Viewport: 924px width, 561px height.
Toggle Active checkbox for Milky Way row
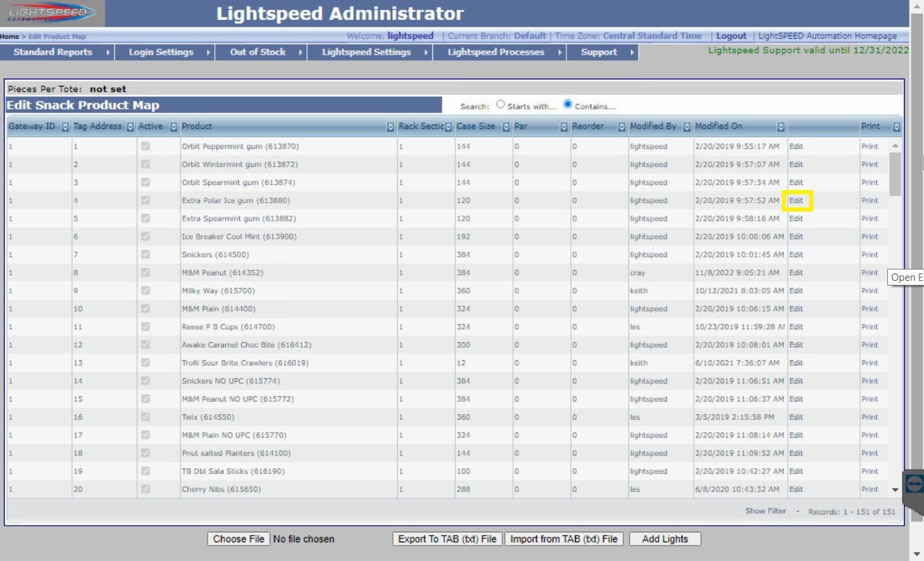(x=145, y=290)
